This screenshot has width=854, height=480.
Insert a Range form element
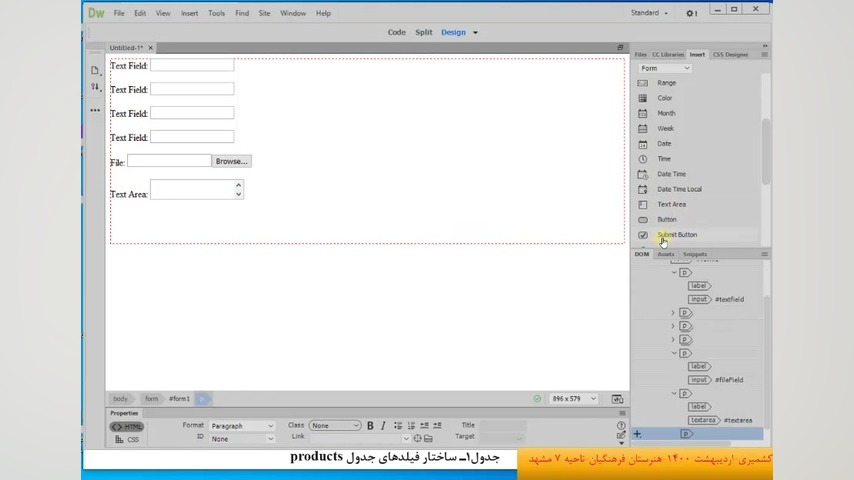click(x=667, y=83)
